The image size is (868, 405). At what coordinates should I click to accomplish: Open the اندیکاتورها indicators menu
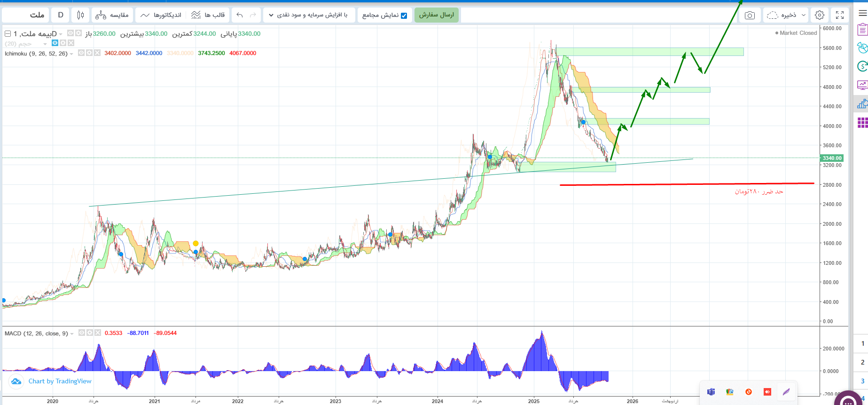(x=161, y=15)
